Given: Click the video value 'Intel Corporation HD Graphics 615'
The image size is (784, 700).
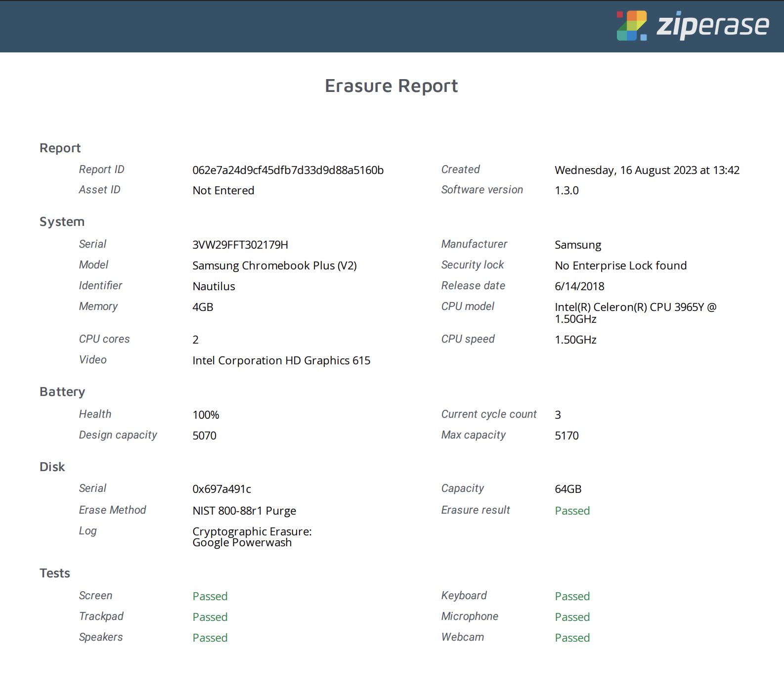Looking at the screenshot, I should 281,360.
